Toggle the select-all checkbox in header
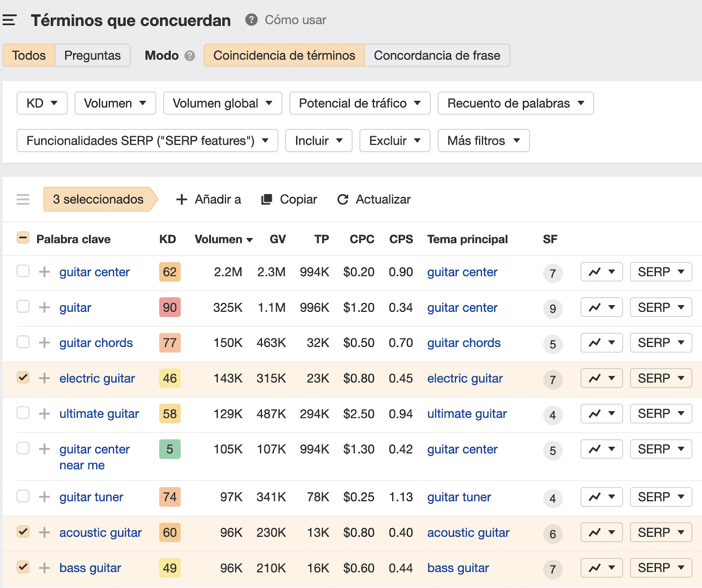The image size is (702, 588). coord(23,238)
